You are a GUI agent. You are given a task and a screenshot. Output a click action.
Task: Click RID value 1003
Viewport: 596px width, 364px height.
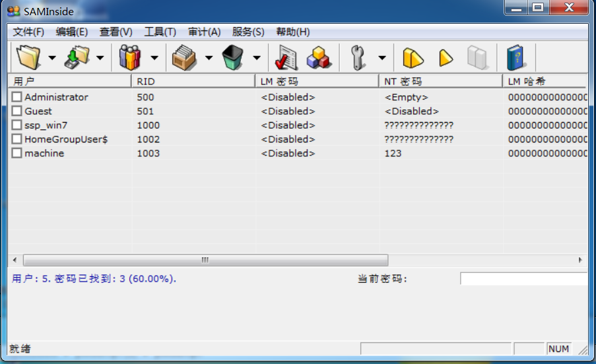[149, 154]
